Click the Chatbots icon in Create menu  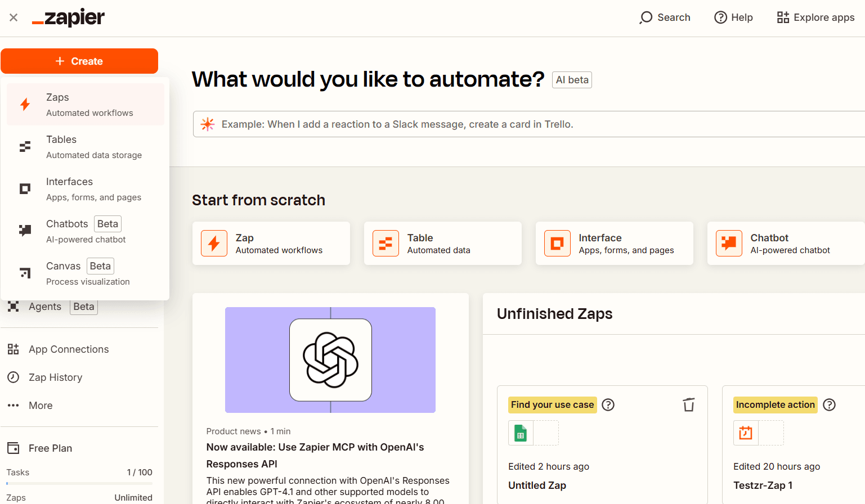25,230
